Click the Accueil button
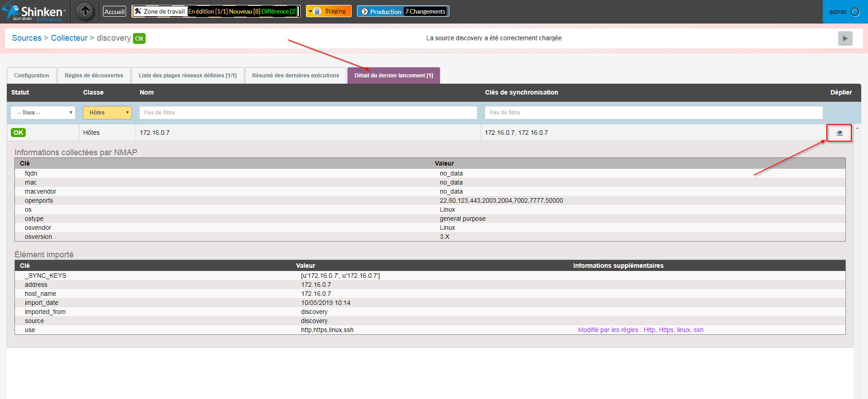This screenshot has width=868, height=399. click(x=114, y=12)
